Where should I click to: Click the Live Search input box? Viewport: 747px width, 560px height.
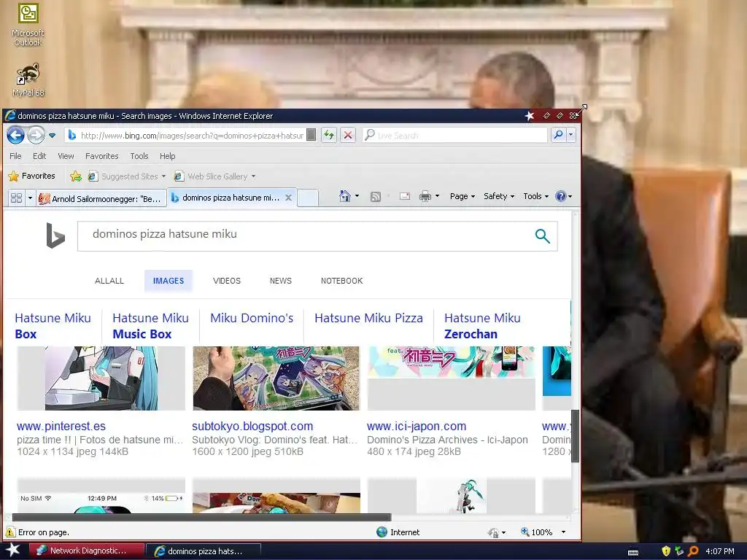click(454, 135)
